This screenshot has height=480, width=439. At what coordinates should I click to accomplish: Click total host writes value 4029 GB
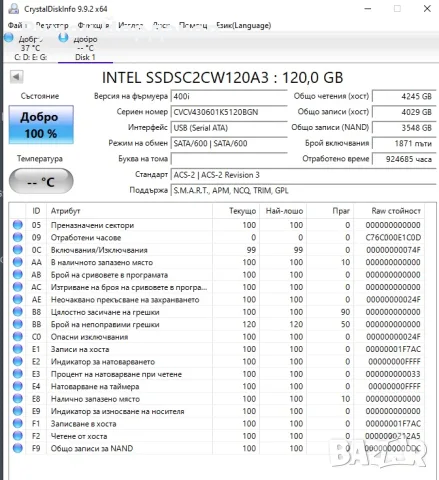pos(404,112)
